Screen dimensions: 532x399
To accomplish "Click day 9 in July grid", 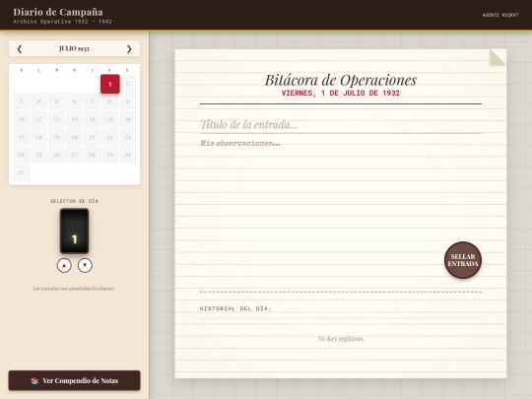I will click(x=127, y=101).
